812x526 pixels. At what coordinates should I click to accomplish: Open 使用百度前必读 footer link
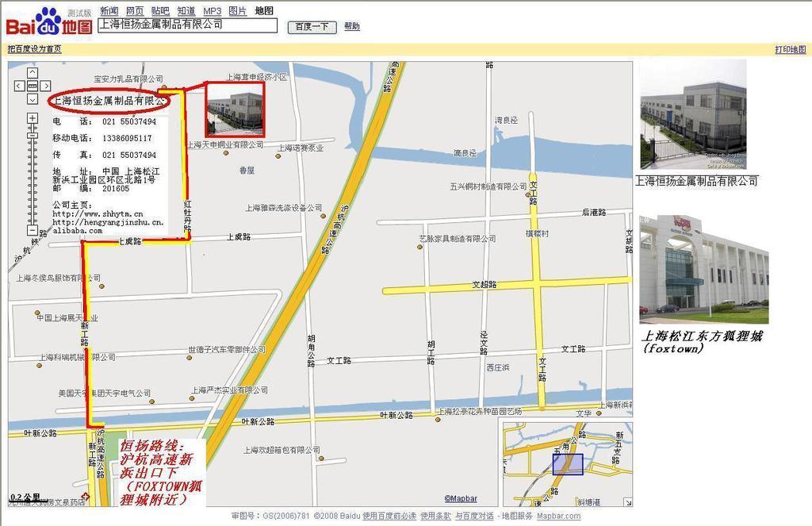[x=389, y=516]
